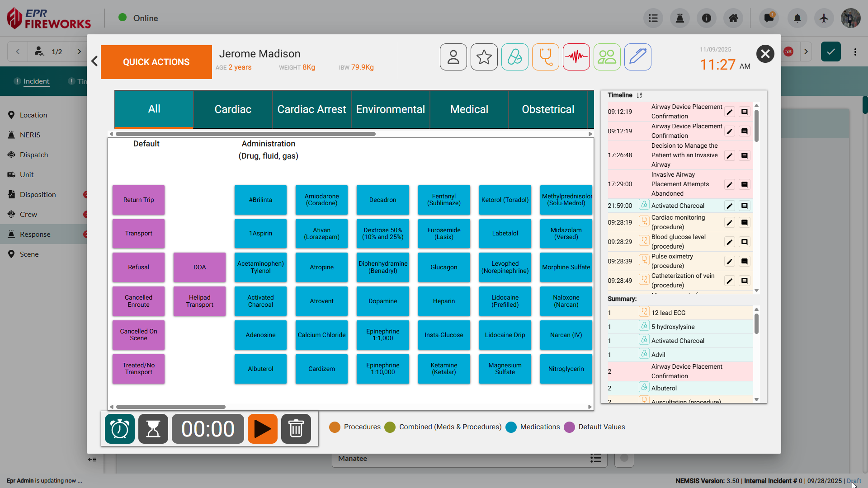Confirm with the teal checkmark button

pos(831,52)
